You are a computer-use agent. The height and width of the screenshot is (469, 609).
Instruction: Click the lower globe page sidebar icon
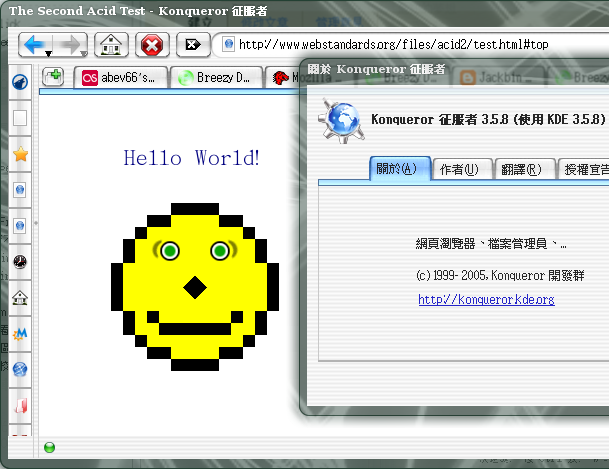[20, 226]
